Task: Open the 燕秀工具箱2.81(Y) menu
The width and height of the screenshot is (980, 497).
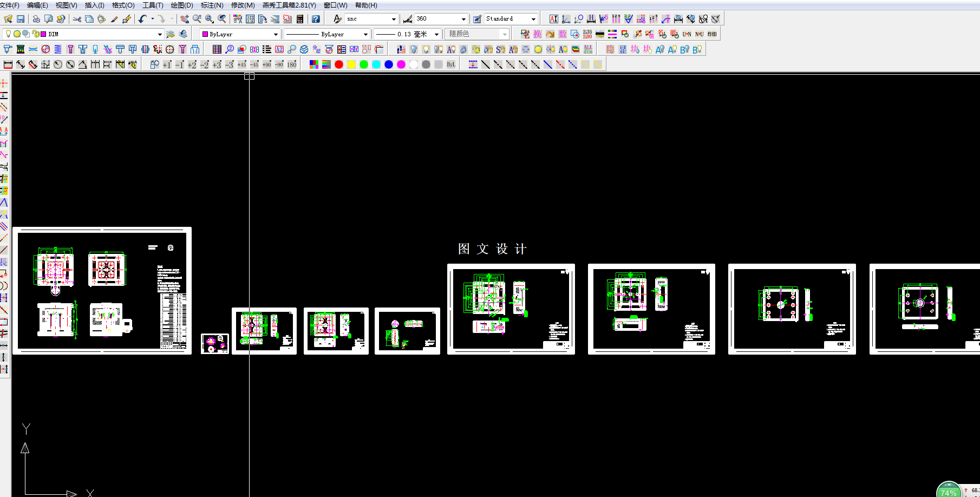Action: (289, 5)
